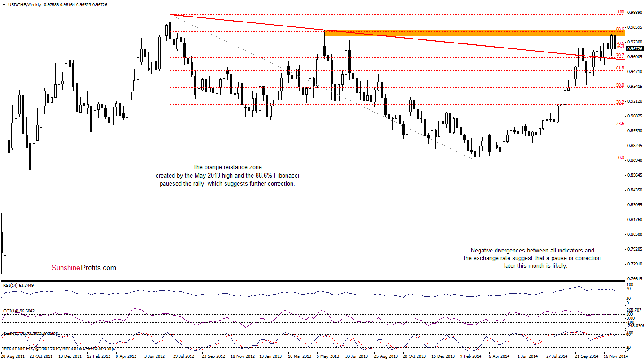Click the 0.98595 price axis label
The width and height of the screenshot is (644, 360).
tap(635, 27)
